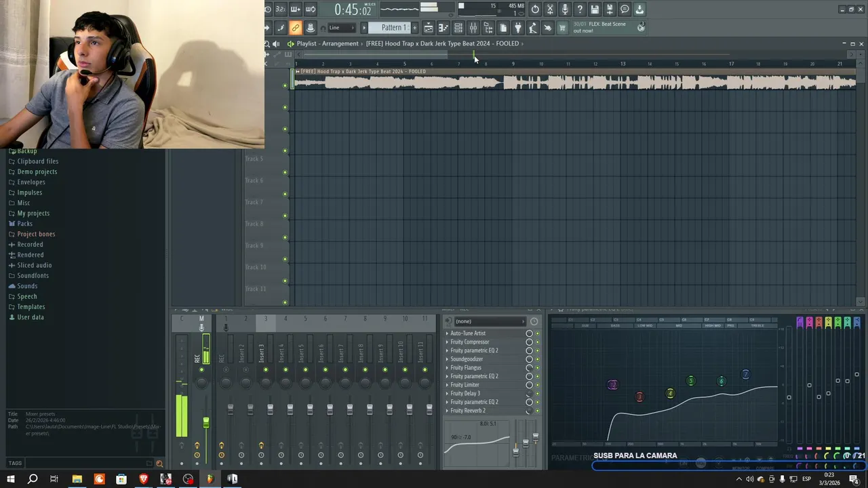Open Windows taskbar search
This screenshot has width=868, height=488.
pyautogui.click(x=33, y=479)
